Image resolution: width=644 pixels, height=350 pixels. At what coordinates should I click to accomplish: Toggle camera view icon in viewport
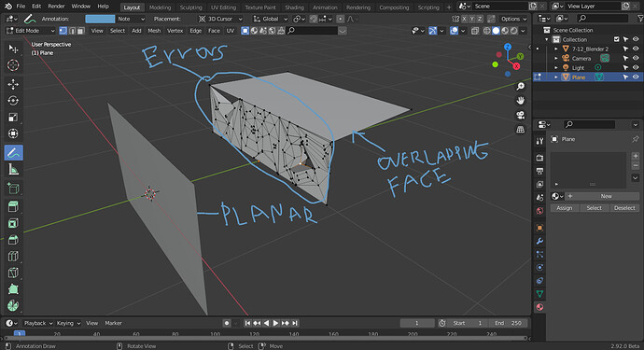pos(521,115)
